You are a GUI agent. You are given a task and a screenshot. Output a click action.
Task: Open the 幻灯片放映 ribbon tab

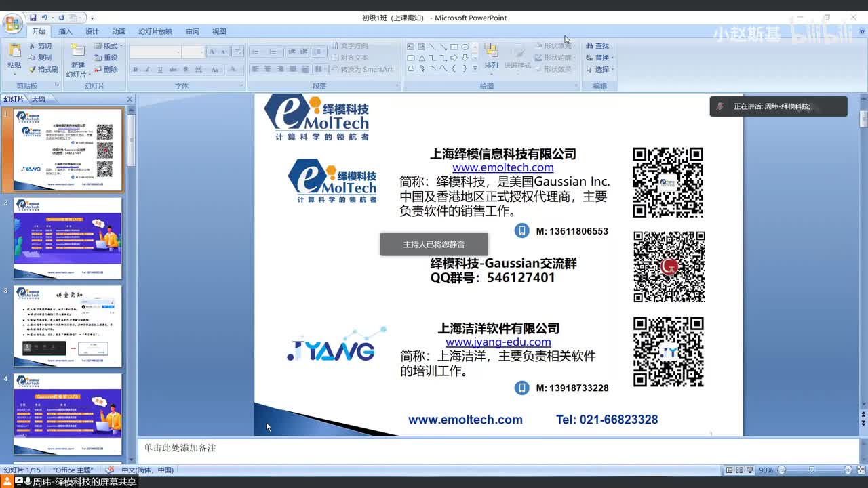coord(155,31)
